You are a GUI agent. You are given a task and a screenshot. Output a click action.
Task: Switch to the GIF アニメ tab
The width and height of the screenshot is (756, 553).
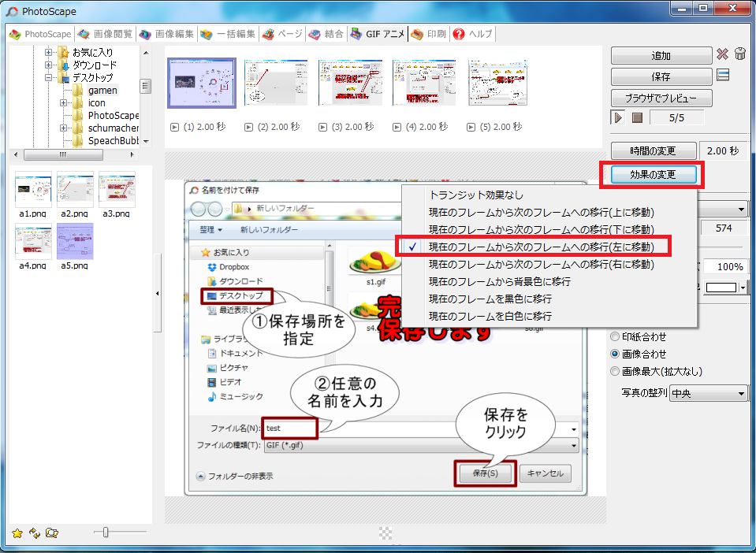pos(377,35)
